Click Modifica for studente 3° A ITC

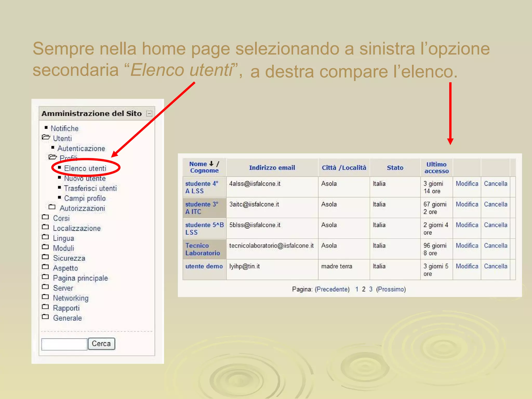tap(467, 204)
